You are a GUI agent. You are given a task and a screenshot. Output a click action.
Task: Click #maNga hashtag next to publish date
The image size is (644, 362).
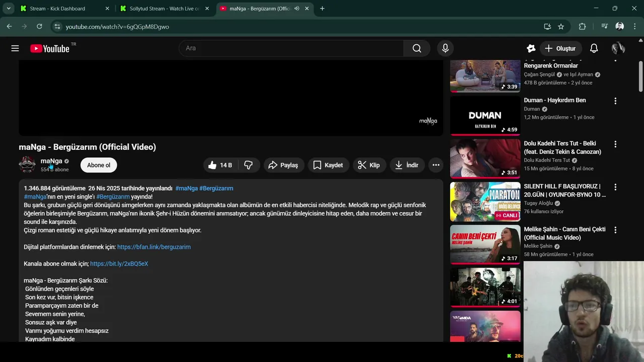(186, 188)
